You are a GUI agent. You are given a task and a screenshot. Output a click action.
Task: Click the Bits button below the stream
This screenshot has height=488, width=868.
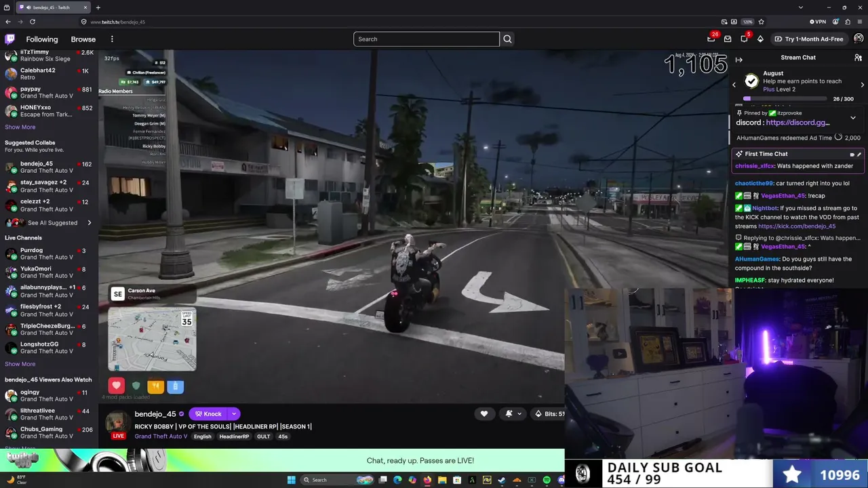pyautogui.click(x=548, y=413)
